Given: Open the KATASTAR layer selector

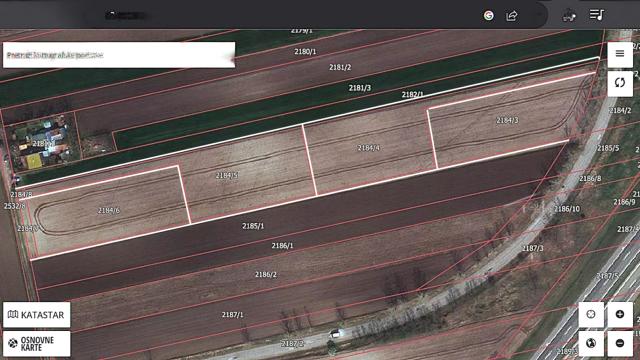Looking at the screenshot, I should (36, 315).
